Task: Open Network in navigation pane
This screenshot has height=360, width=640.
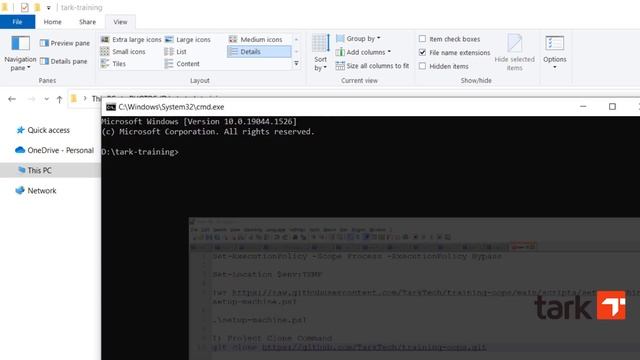Action: coord(36,191)
